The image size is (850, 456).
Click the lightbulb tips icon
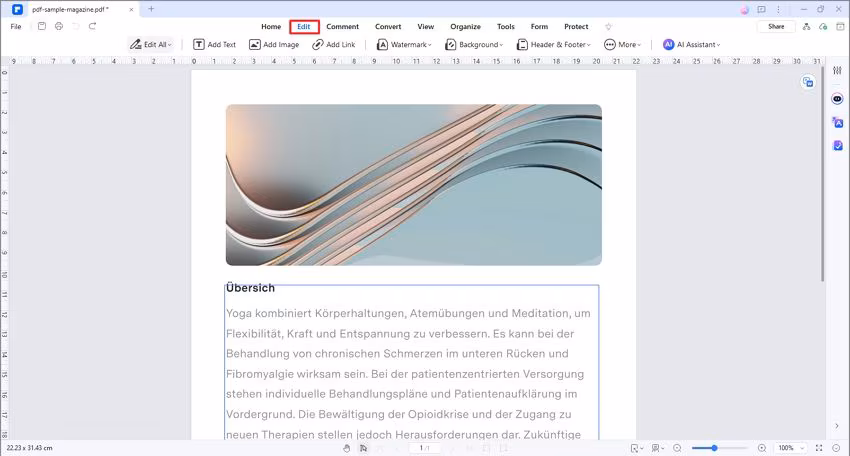tap(608, 27)
